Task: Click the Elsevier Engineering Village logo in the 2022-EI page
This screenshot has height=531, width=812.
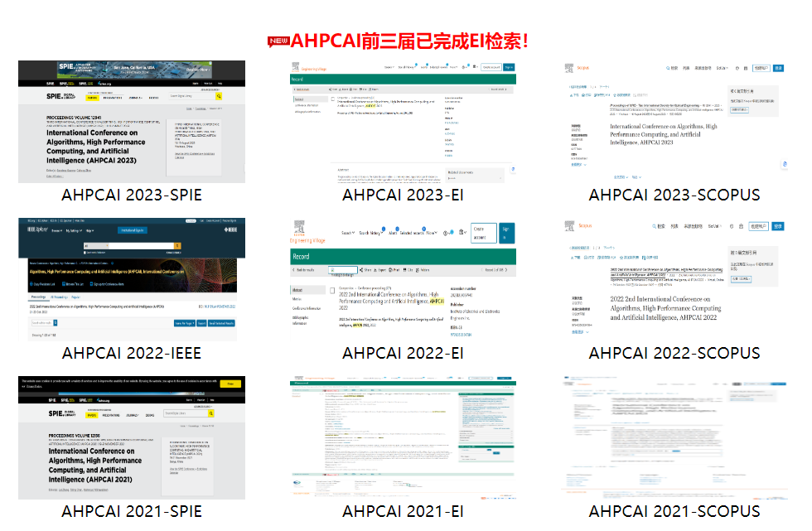Action: tap(307, 231)
